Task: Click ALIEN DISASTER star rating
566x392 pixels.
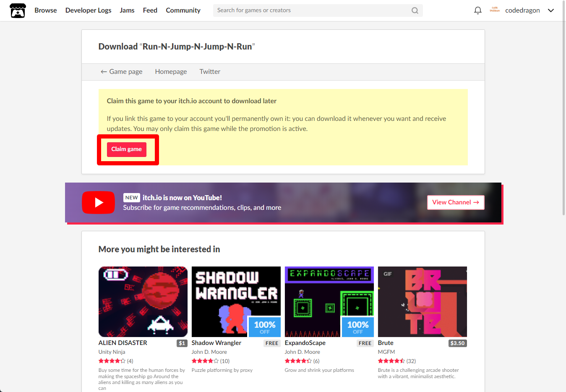Action: [x=112, y=361]
